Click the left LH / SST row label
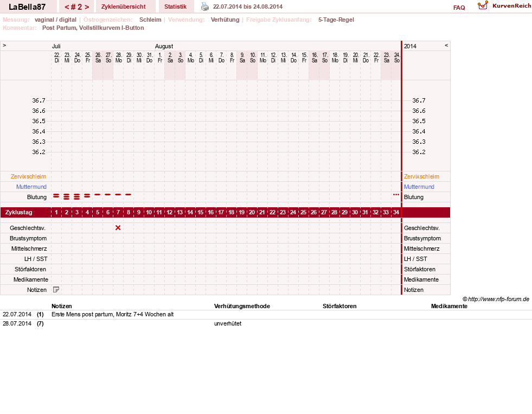The width and height of the screenshot is (532, 414). coord(36,259)
